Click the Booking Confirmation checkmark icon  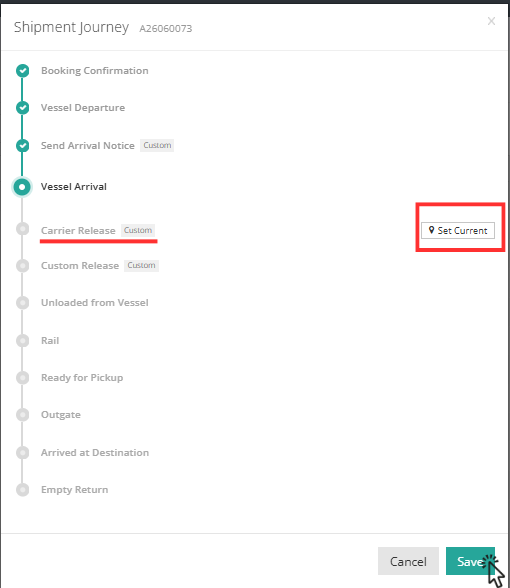pos(22,70)
